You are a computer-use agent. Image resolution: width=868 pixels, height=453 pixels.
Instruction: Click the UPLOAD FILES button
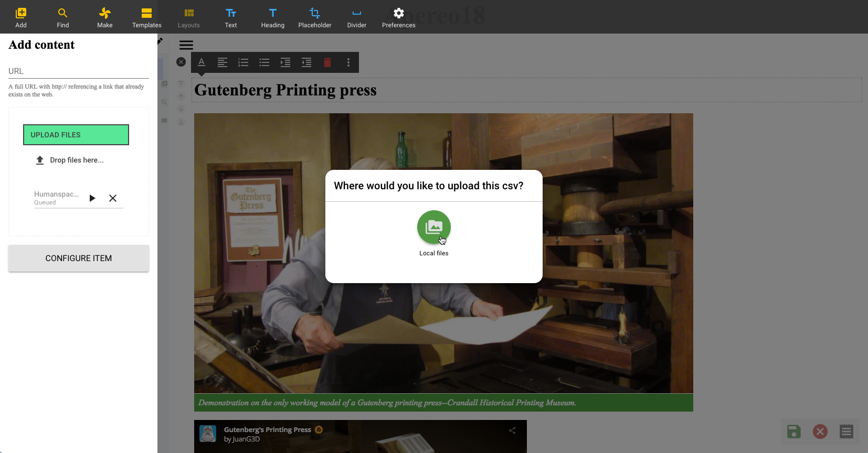point(76,135)
